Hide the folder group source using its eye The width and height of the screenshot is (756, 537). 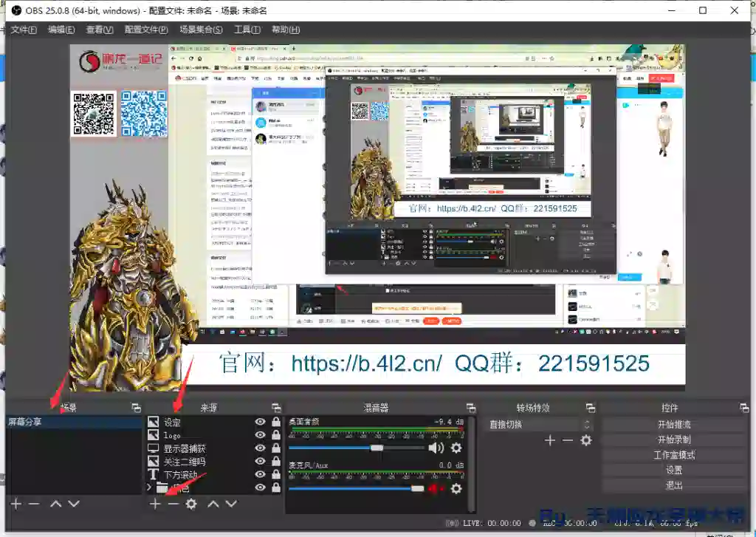(x=261, y=488)
